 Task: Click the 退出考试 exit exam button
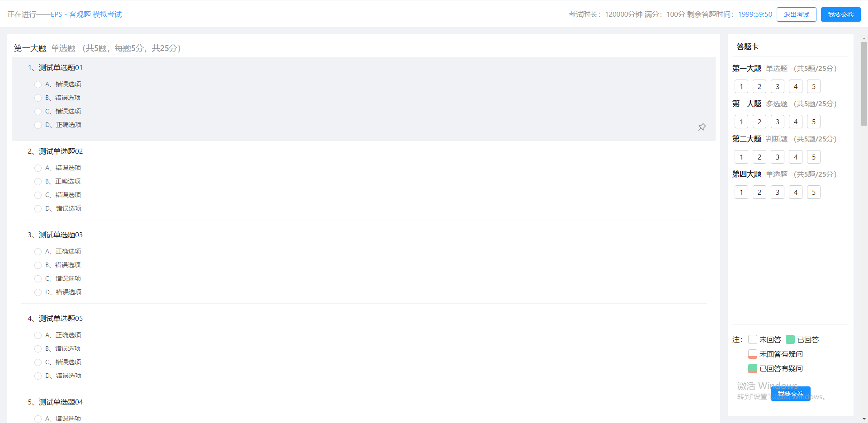coord(796,14)
